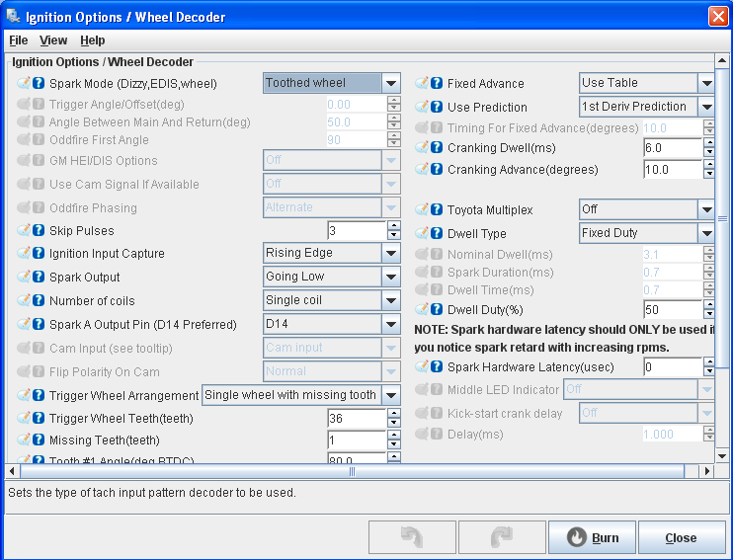The image size is (733, 560).
Task: Click help icon beside Toyota Multiplex
Action: [x=437, y=210]
